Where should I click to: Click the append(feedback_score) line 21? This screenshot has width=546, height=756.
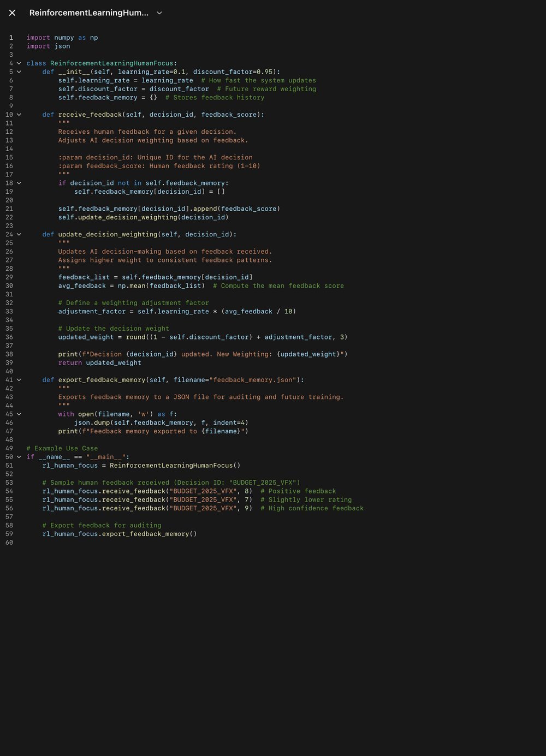[x=169, y=209]
